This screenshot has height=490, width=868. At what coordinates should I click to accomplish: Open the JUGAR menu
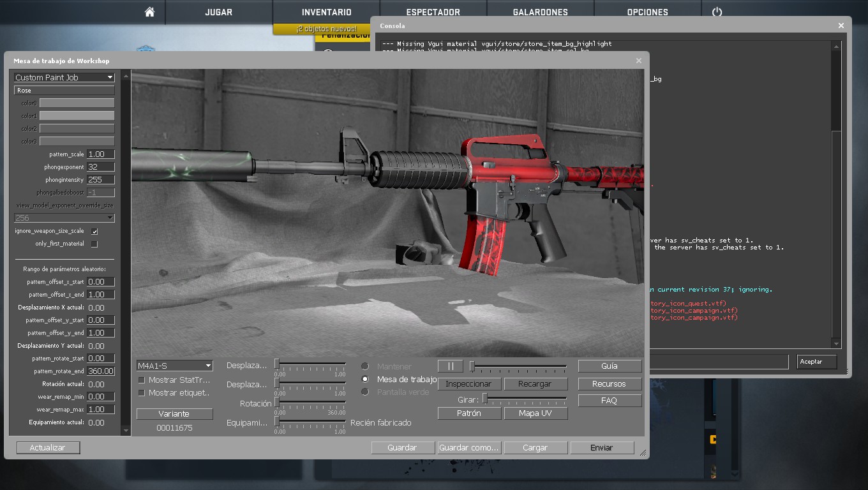219,12
